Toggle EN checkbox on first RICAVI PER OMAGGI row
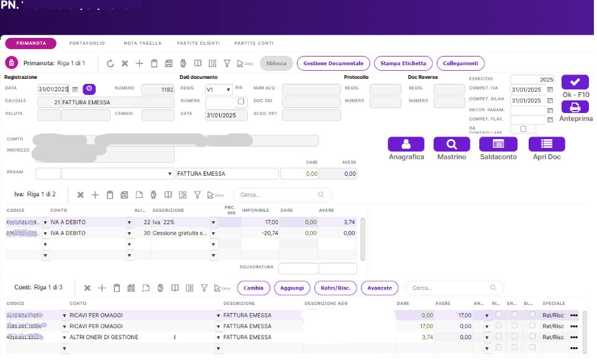Image resolution: width=597 pixels, height=364 pixels. click(x=514, y=314)
